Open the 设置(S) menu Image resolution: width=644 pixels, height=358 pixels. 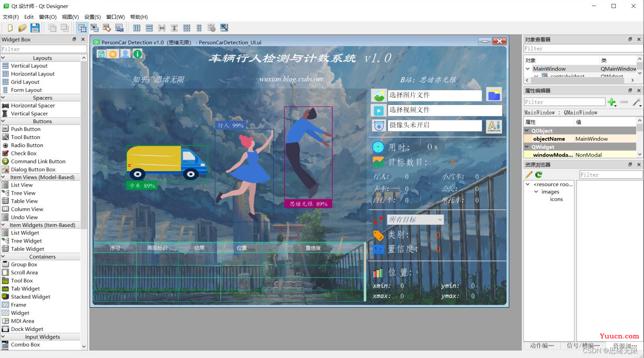(x=93, y=17)
